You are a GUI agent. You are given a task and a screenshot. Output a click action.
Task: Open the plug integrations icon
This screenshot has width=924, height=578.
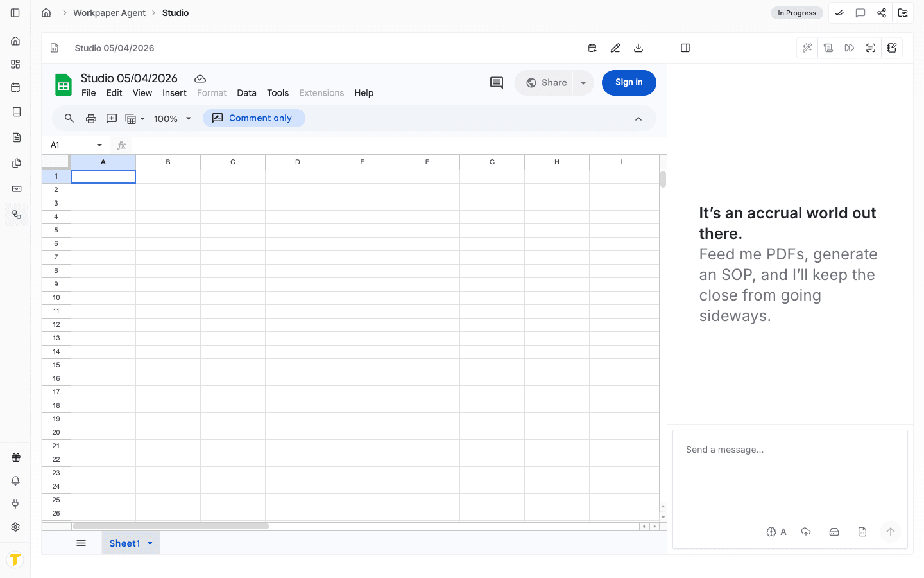(15, 504)
